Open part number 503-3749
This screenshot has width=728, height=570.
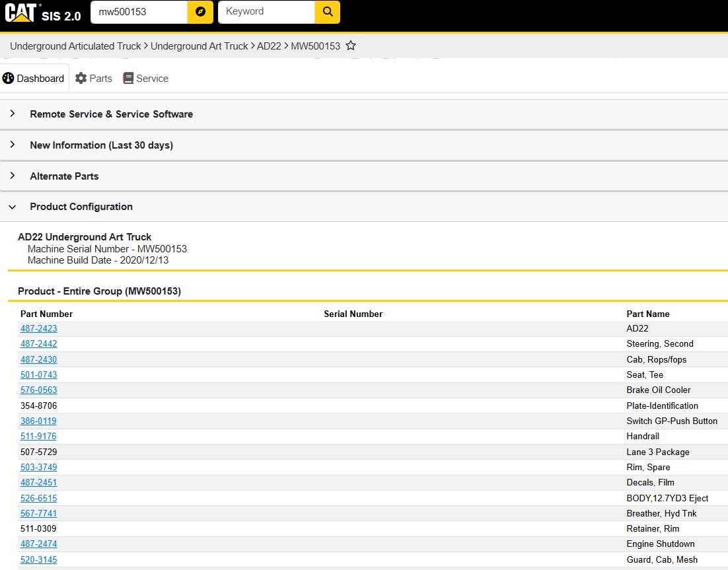[x=38, y=467]
